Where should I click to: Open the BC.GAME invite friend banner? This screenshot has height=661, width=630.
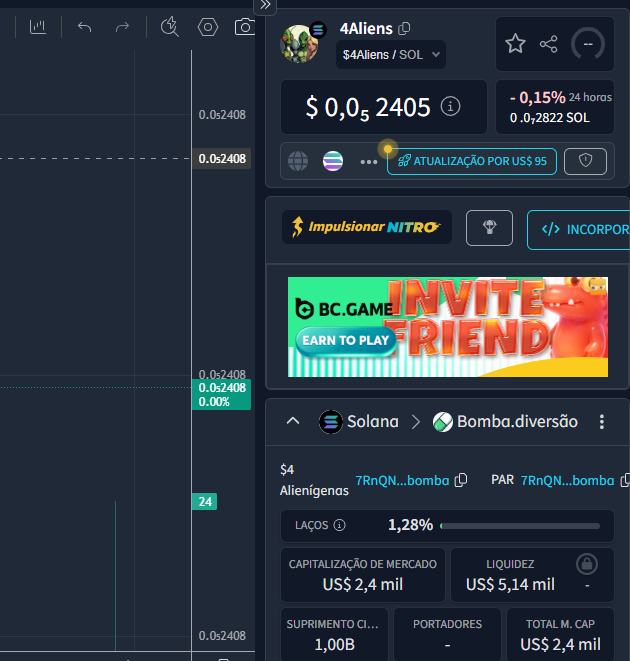pos(448,327)
